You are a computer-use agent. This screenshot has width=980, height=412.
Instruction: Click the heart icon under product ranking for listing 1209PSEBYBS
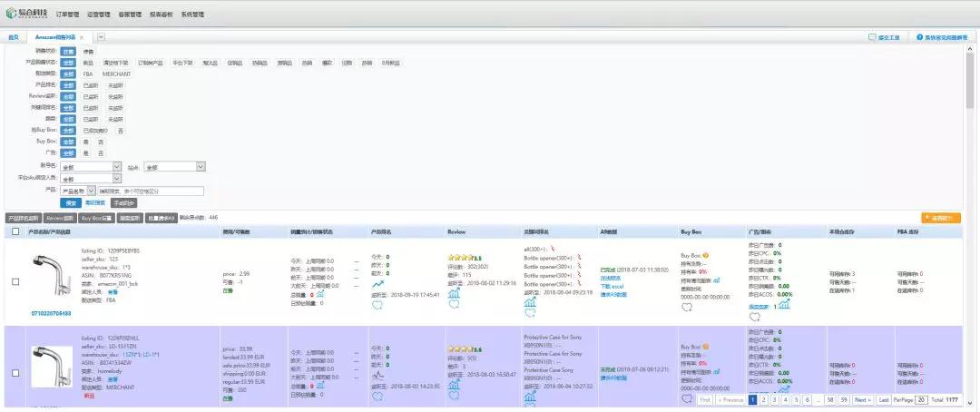pos(377,305)
